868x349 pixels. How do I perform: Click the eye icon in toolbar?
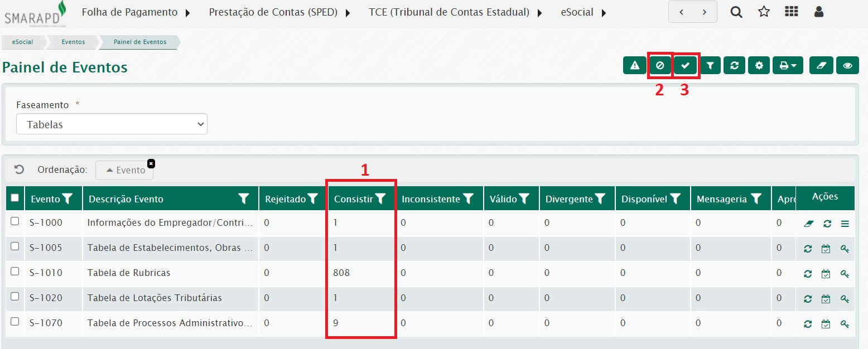(x=847, y=66)
